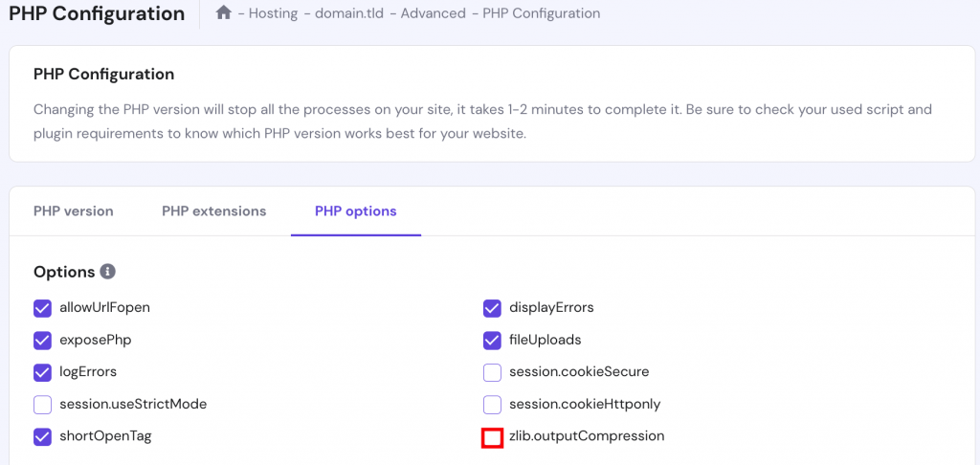Screen dimensions: 980x465
Task: Disable the fileUploads checkbox
Action: pyautogui.click(x=492, y=341)
